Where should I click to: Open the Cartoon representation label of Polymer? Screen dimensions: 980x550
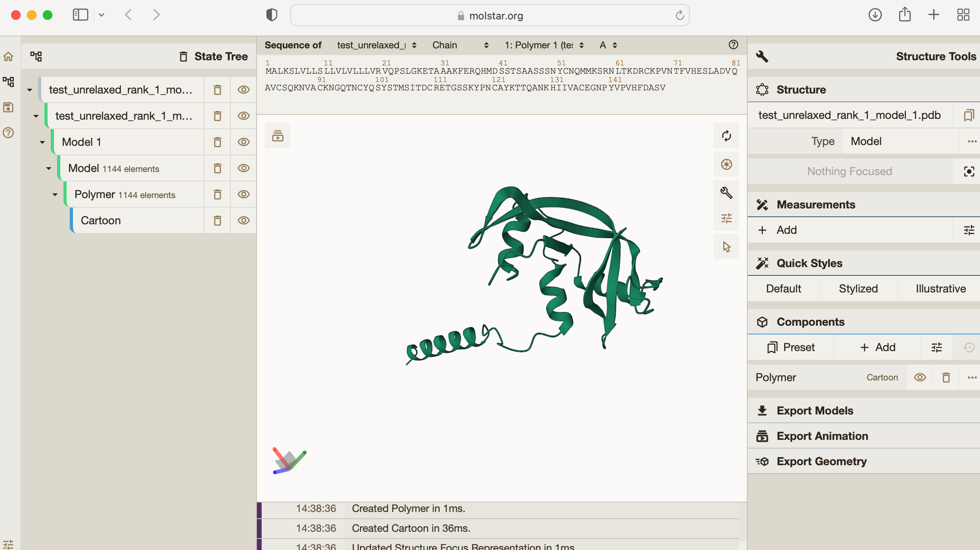[882, 378]
